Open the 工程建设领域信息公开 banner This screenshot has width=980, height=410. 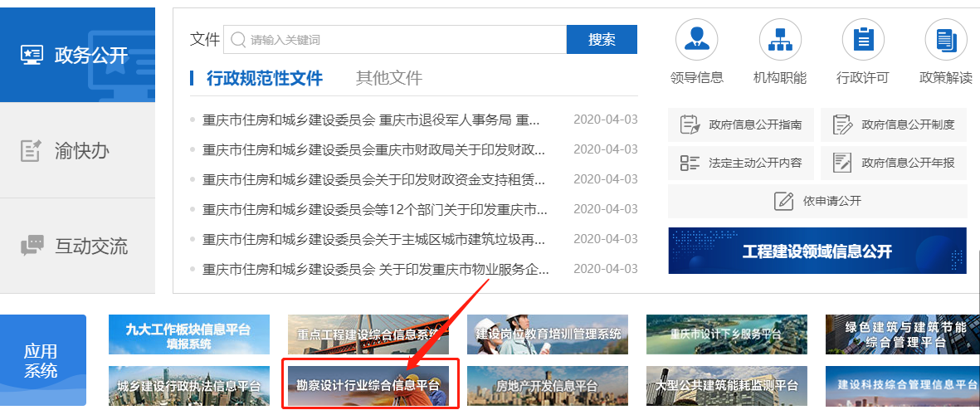click(817, 251)
